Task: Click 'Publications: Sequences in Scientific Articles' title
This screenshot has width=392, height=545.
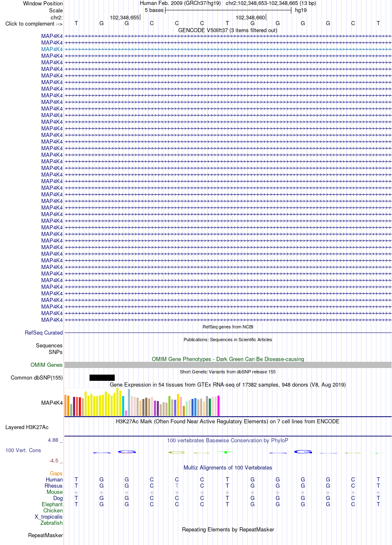Action: [228, 340]
